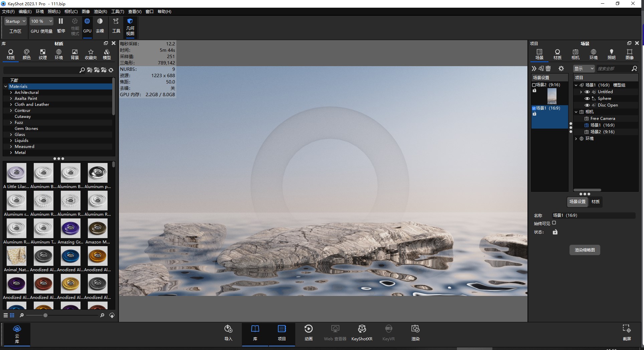644x350 pixels.
Task: Adjust the library thumbnail size slider
Action: click(x=45, y=315)
